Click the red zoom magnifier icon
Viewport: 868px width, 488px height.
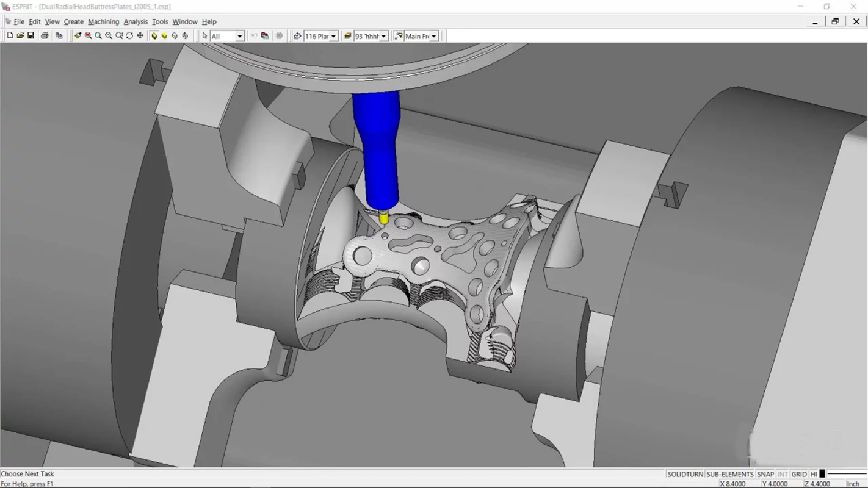click(x=88, y=36)
